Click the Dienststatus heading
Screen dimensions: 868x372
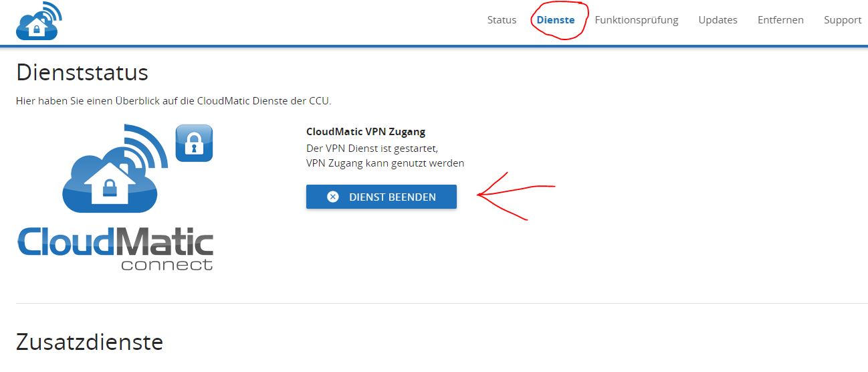[82, 72]
